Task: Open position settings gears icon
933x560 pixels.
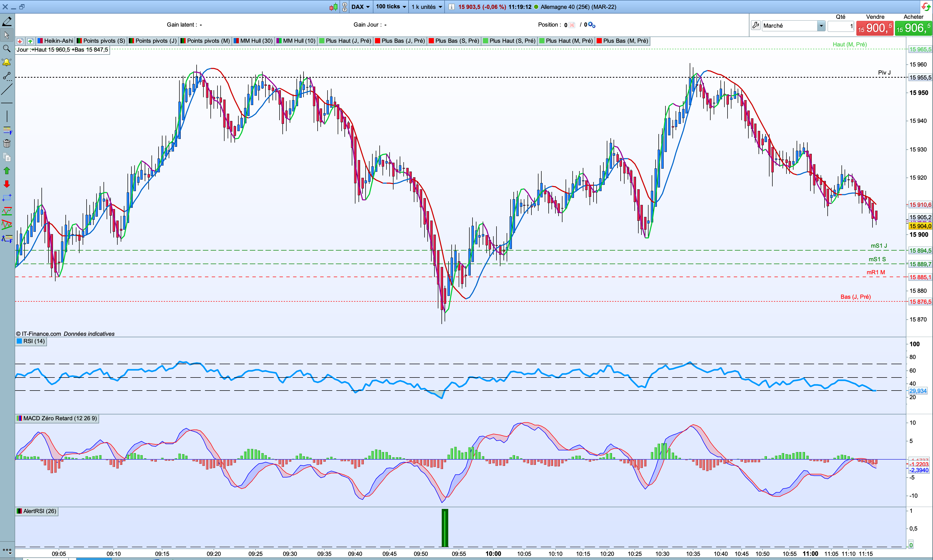Action: (592, 25)
